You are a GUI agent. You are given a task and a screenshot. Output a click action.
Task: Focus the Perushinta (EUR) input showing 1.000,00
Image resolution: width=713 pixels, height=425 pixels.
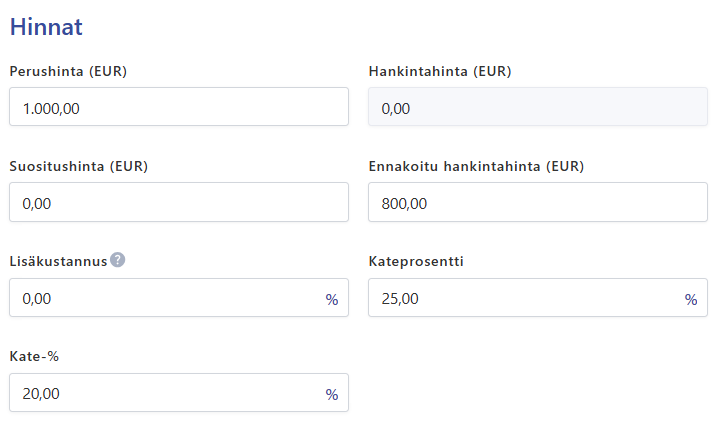click(x=179, y=107)
